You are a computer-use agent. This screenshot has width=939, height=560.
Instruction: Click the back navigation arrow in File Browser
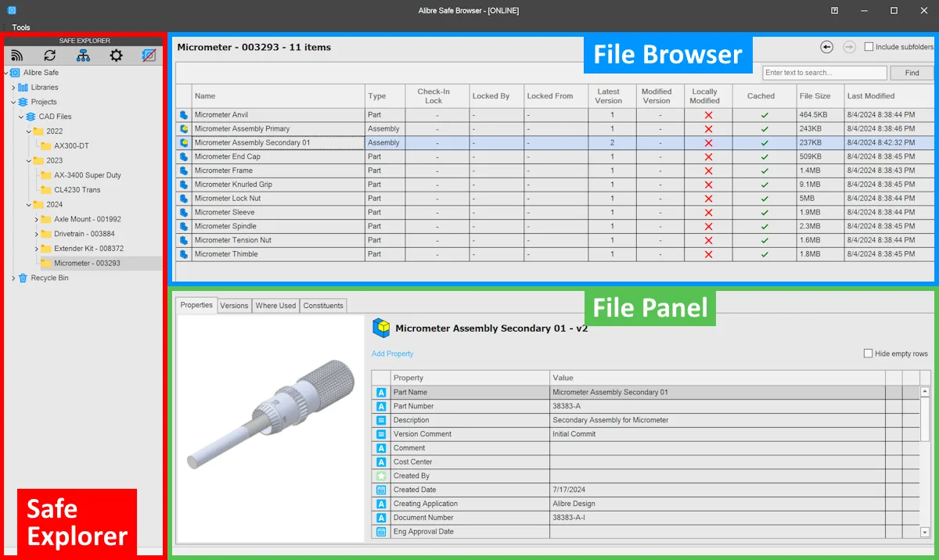[826, 47]
